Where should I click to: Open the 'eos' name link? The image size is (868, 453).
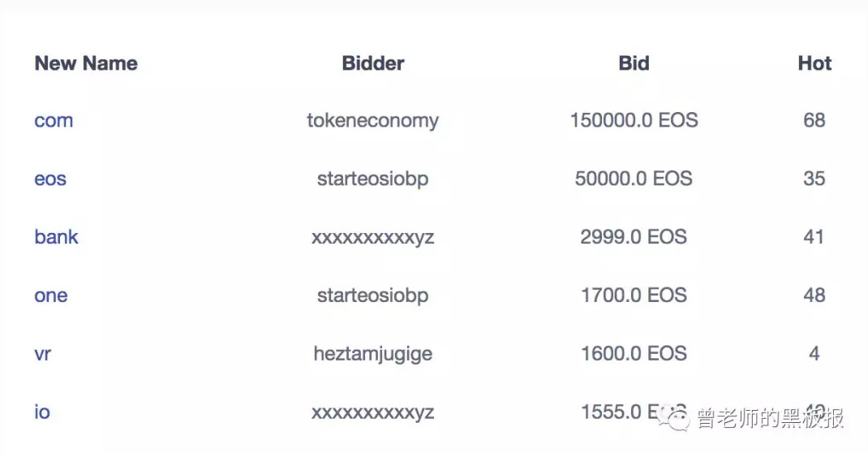(x=50, y=179)
